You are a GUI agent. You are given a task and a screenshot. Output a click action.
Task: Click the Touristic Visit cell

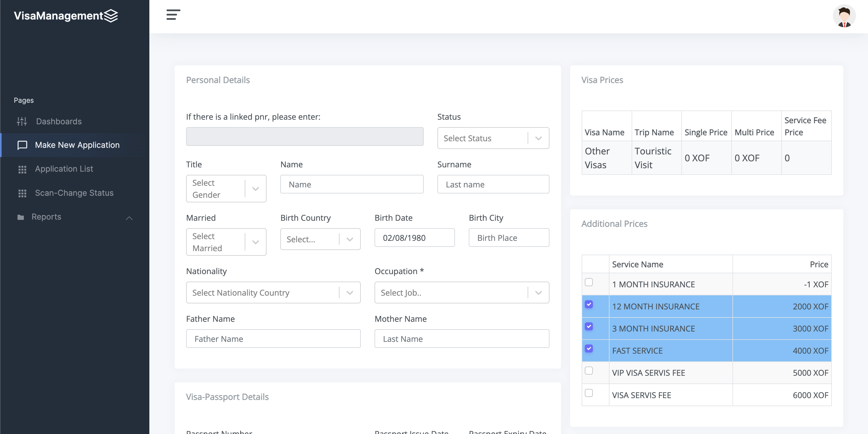tap(656, 158)
